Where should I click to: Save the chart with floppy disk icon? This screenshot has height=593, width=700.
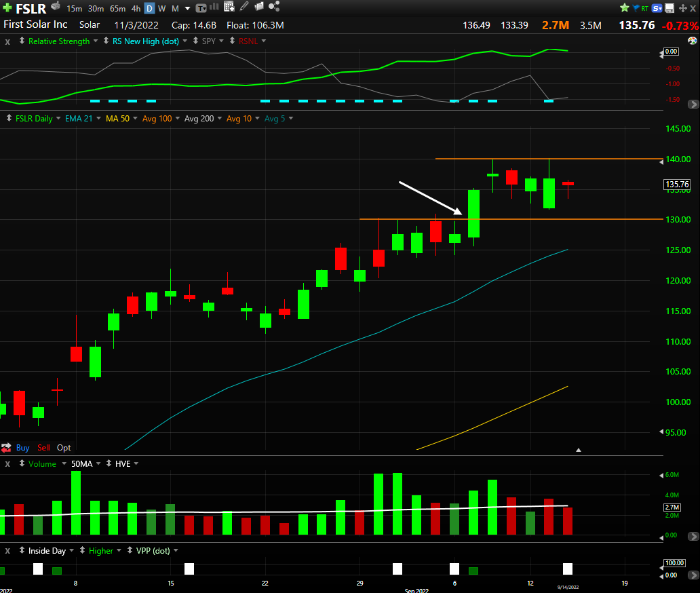pos(669,8)
